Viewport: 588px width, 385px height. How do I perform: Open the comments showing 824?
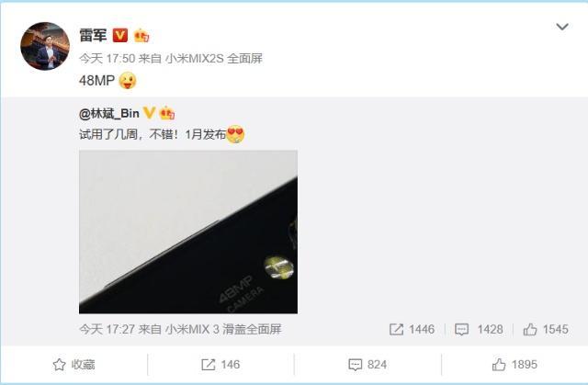pyautogui.click(x=367, y=365)
